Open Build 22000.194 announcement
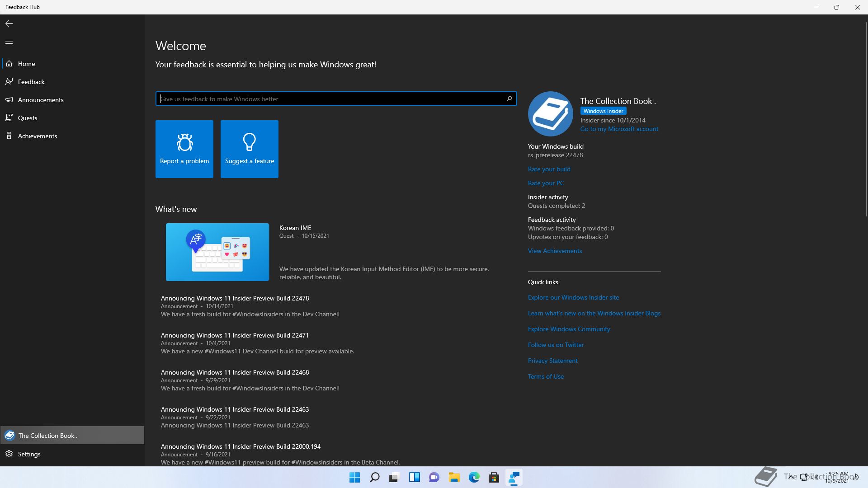868x488 pixels. [x=241, y=446]
